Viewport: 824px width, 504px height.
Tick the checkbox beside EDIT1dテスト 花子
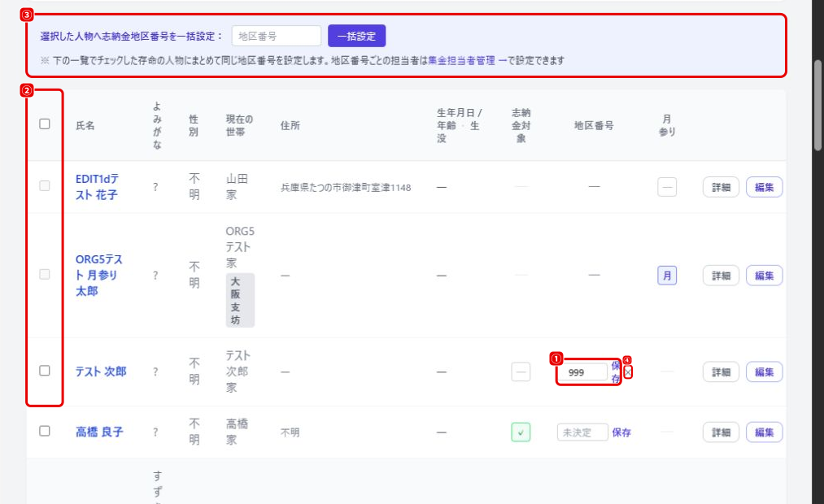pos(45,186)
